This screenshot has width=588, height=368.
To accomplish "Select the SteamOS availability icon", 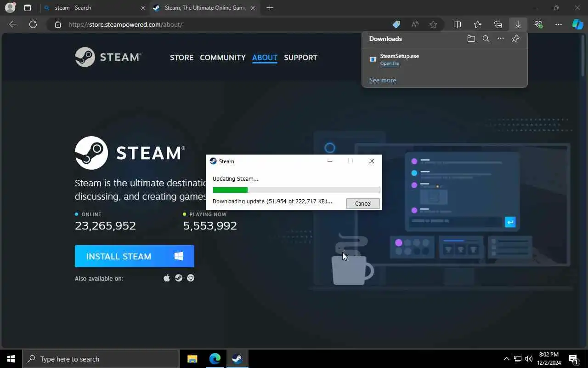I will (x=179, y=278).
